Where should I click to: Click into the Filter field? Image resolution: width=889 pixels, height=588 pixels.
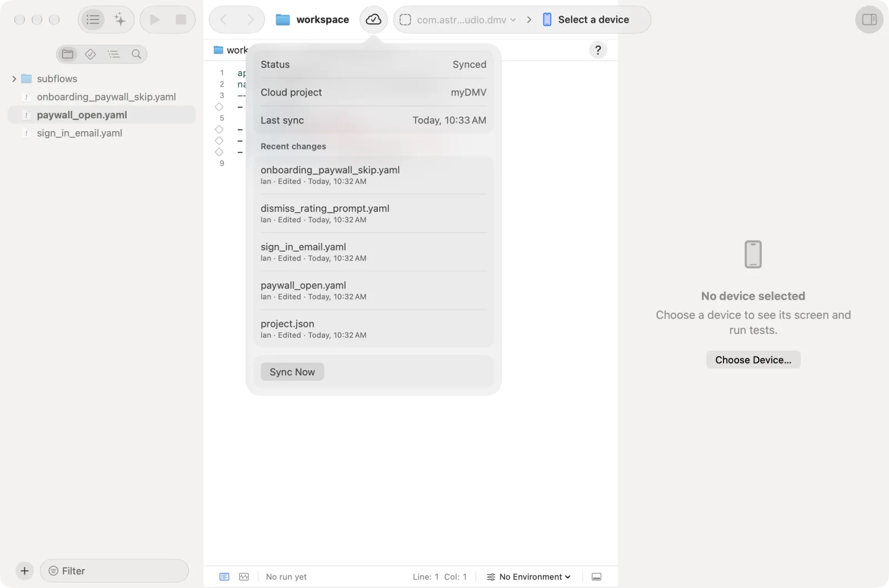click(114, 571)
